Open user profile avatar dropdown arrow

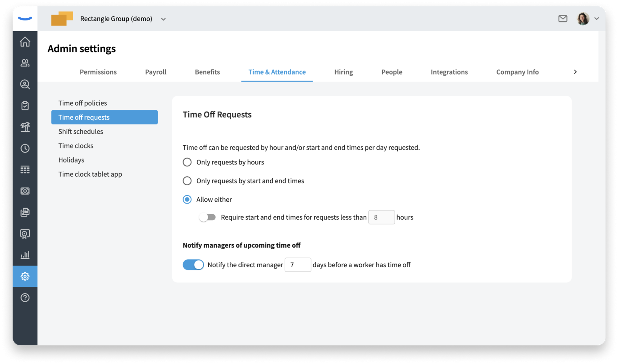pos(596,19)
